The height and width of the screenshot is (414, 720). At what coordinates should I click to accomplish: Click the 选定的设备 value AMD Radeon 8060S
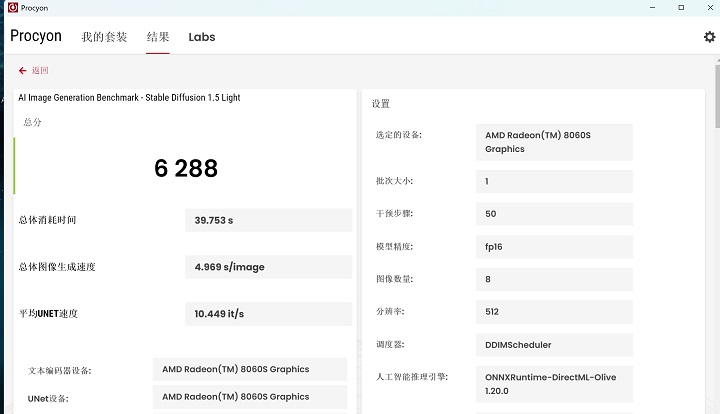pos(554,142)
